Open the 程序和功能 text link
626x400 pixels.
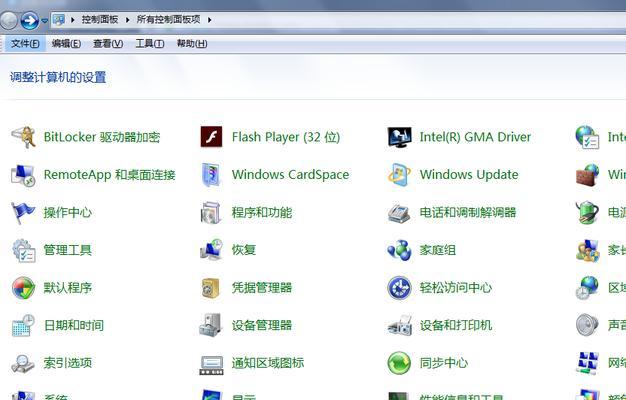pos(262,212)
